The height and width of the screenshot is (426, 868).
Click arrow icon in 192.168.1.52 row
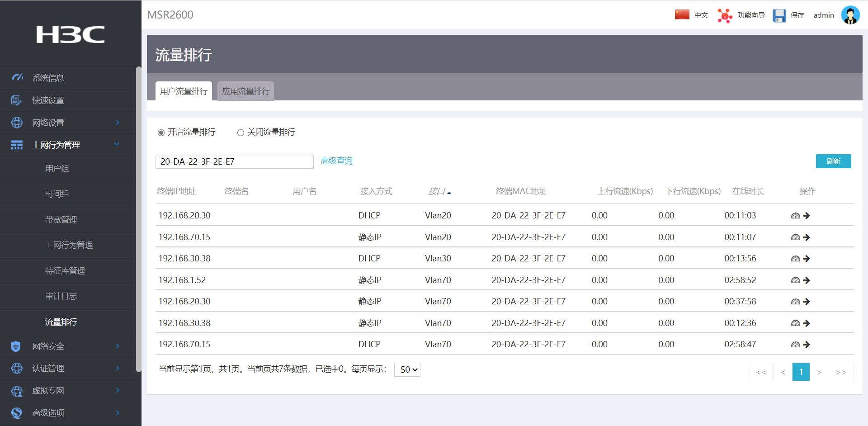pos(807,280)
